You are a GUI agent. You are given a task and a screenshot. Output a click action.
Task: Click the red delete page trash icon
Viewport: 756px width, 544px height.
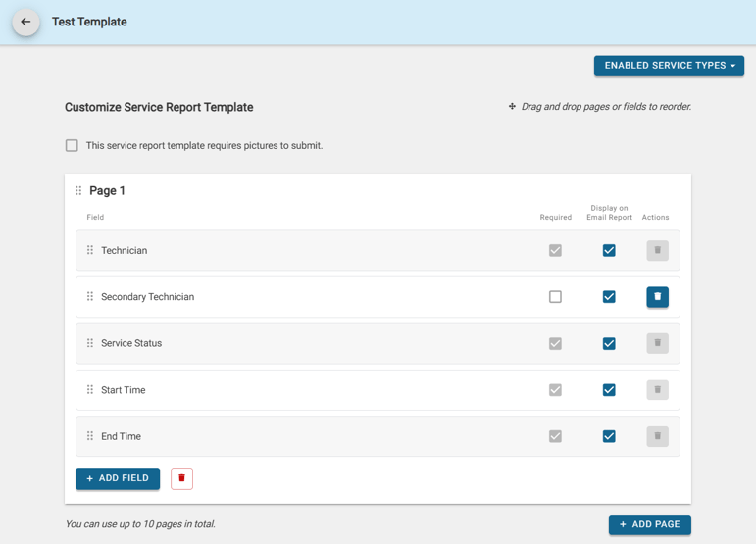[181, 478]
